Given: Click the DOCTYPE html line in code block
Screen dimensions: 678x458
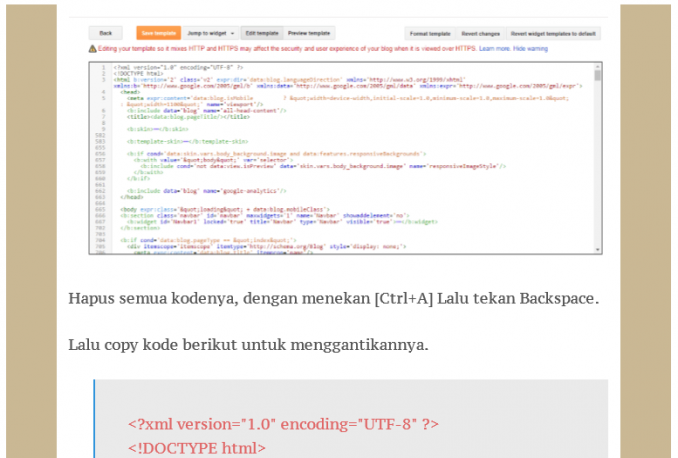Looking at the screenshot, I should tap(197, 447).
